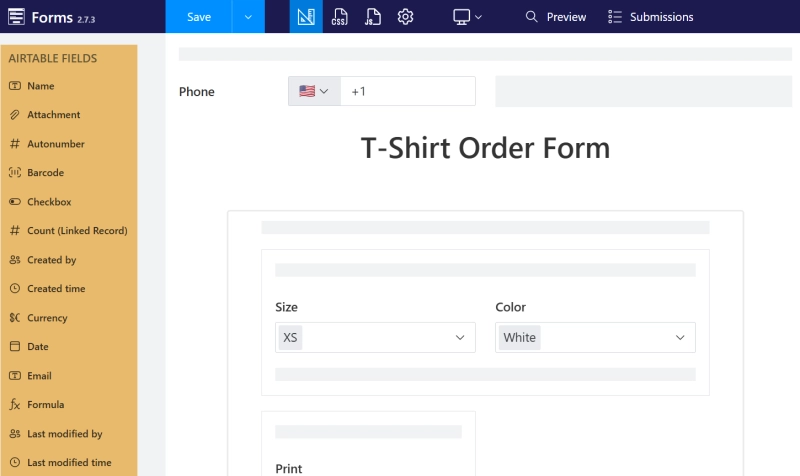Open form settings gear icon
This screenshot has width=800, height=476.
tap(405, 16)
